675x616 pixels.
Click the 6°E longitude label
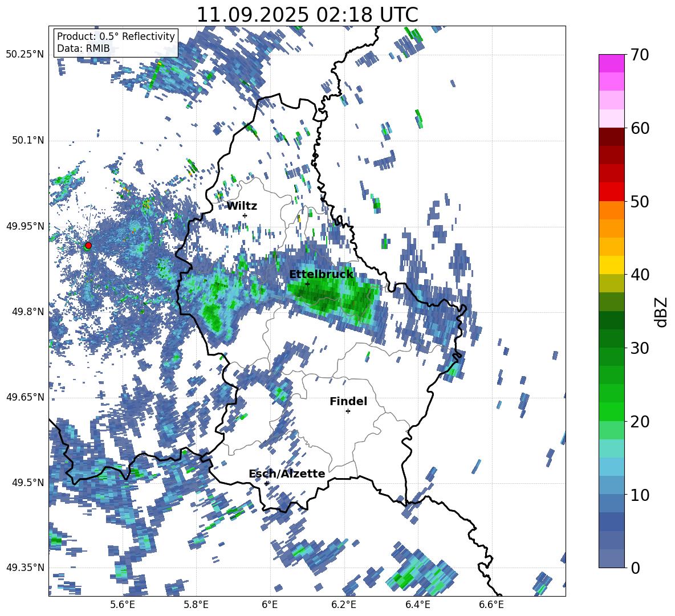click(270, 605)
